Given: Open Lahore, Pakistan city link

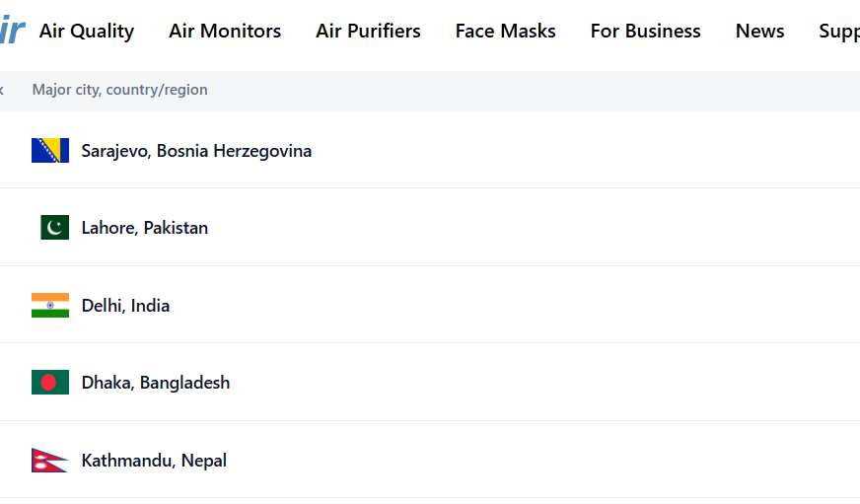Looking at the screenshot, I should click(x=145, y=228).
